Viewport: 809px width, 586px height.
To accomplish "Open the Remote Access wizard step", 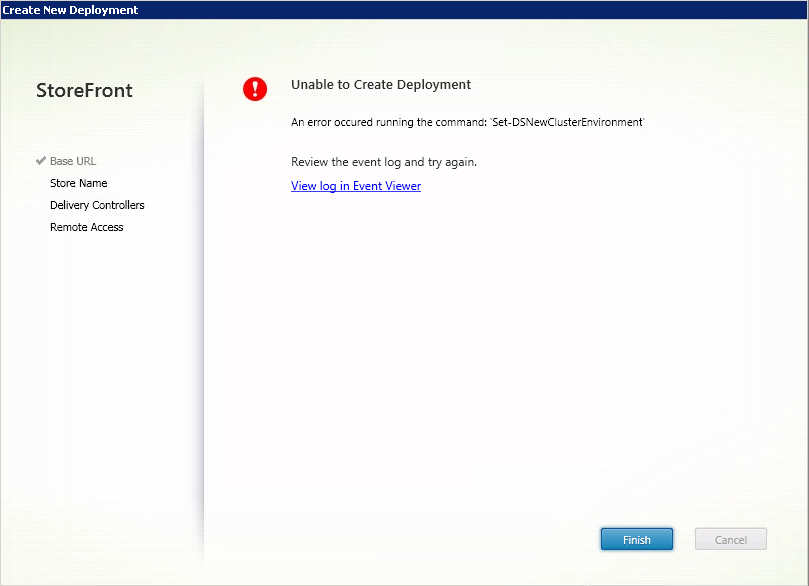I will (86, 227).
